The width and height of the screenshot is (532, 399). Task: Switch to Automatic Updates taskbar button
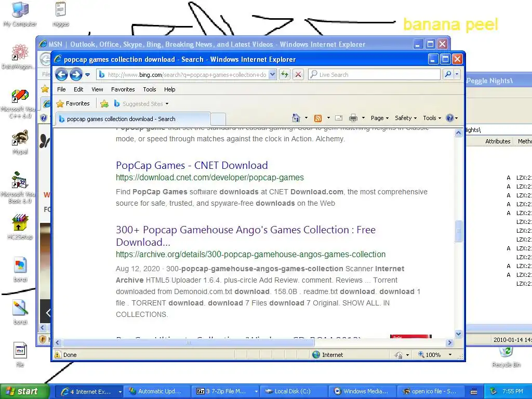pyautogui.click(x=156, y=392)
